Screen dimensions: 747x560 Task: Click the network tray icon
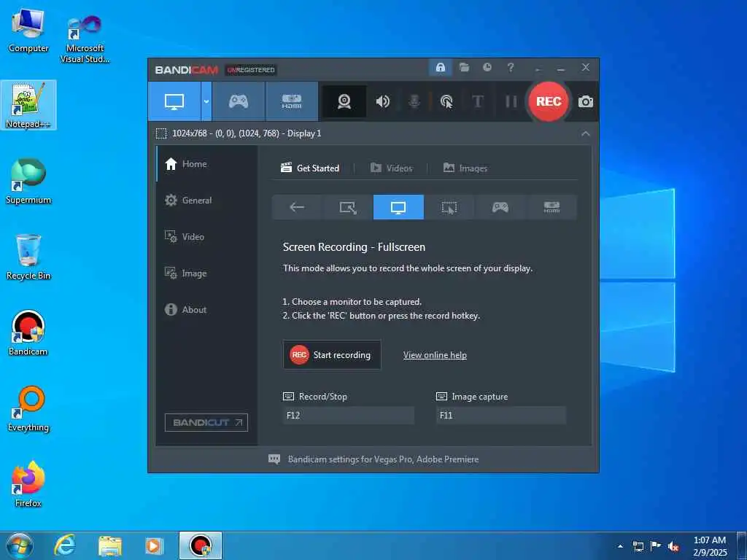click(x=638, y=547)
